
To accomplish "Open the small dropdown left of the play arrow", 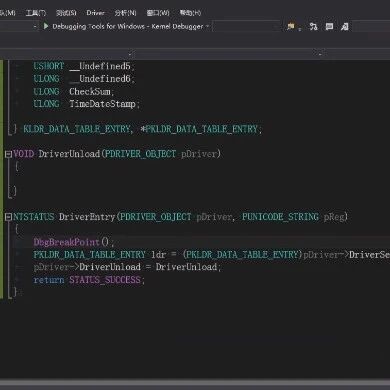I will click(x=35, y=26).
